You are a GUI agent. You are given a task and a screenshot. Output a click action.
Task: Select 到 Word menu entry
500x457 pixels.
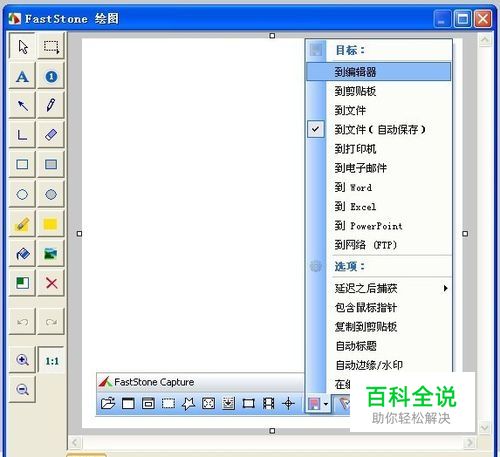coord(379,187)
